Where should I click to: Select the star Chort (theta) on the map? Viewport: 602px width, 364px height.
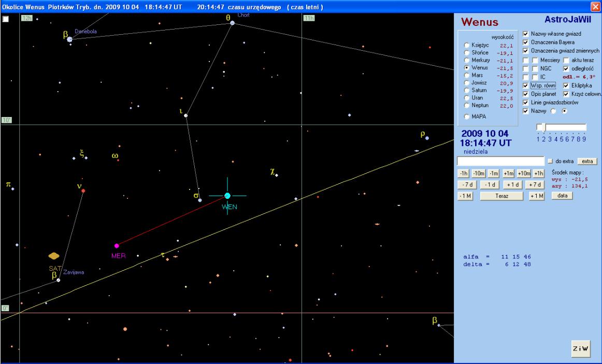(x=232, y=23)
